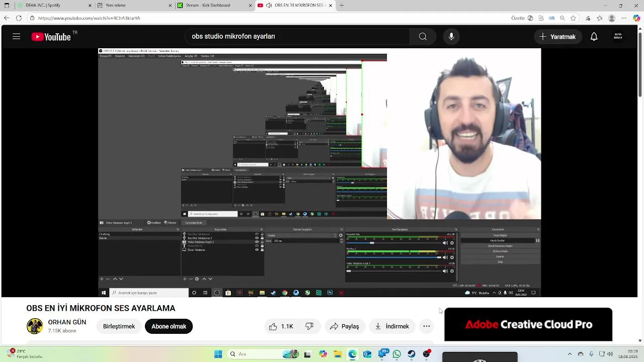Close the Yeni sekme tab
Viewport: 644px width, 362px height.
click(x=171, y=6)
